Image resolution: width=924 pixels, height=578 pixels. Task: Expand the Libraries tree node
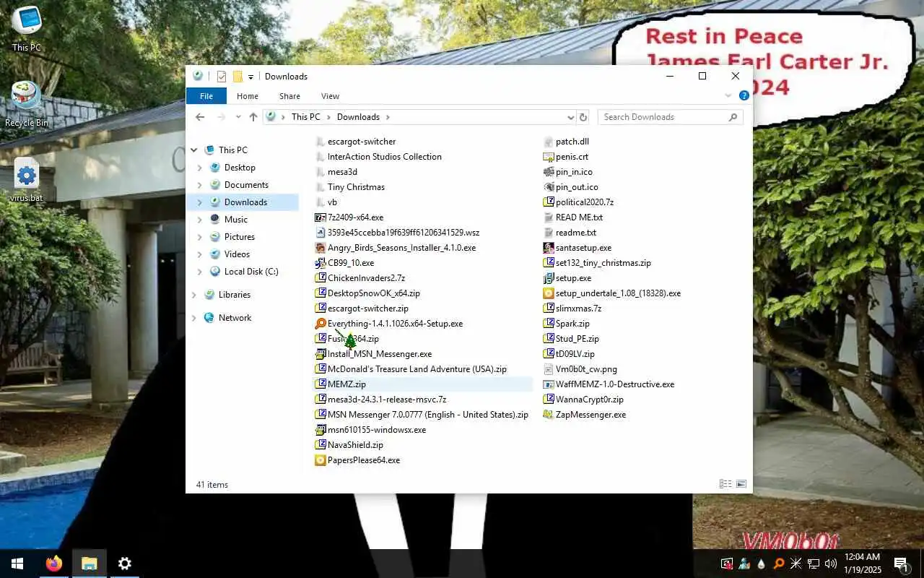click(193, 295)
